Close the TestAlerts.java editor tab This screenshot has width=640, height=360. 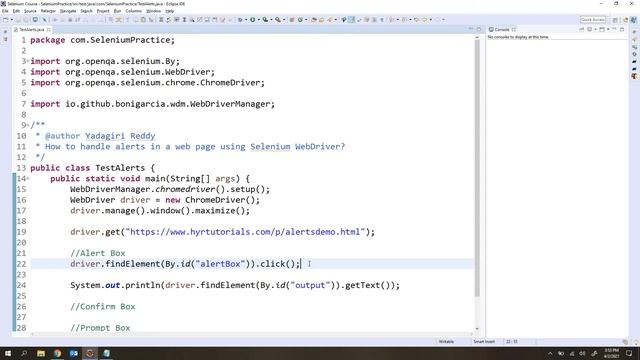point(49,30)
